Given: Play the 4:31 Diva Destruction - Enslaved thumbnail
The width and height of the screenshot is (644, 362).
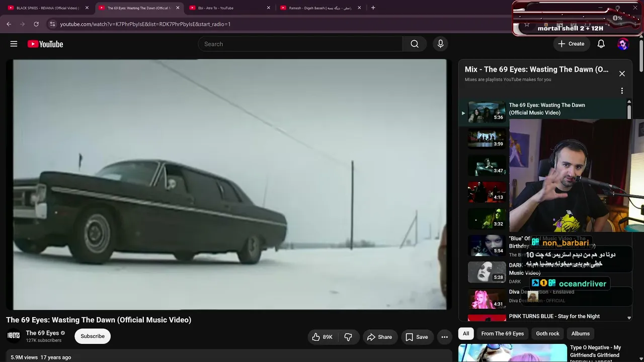Looking at the screenshot, I should coord(487,299).
